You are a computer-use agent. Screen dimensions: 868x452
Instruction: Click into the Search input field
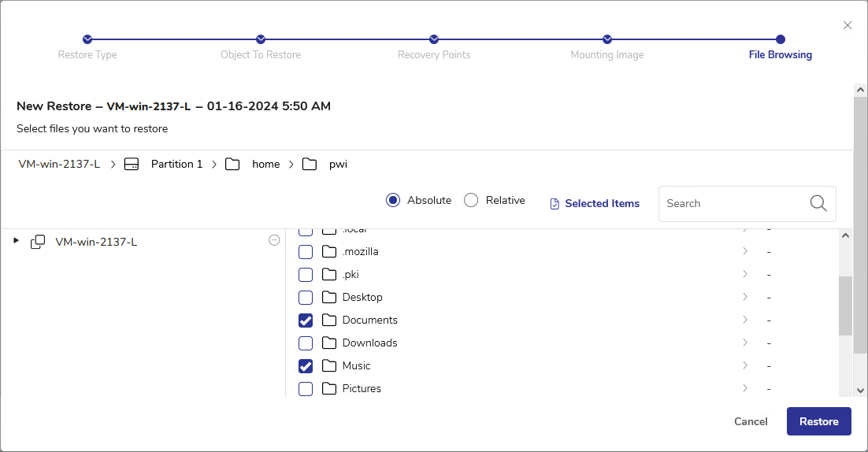click(x=733, y=203)
